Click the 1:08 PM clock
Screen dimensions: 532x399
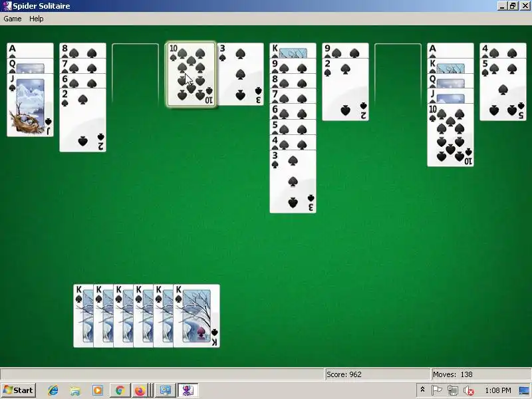498,390
